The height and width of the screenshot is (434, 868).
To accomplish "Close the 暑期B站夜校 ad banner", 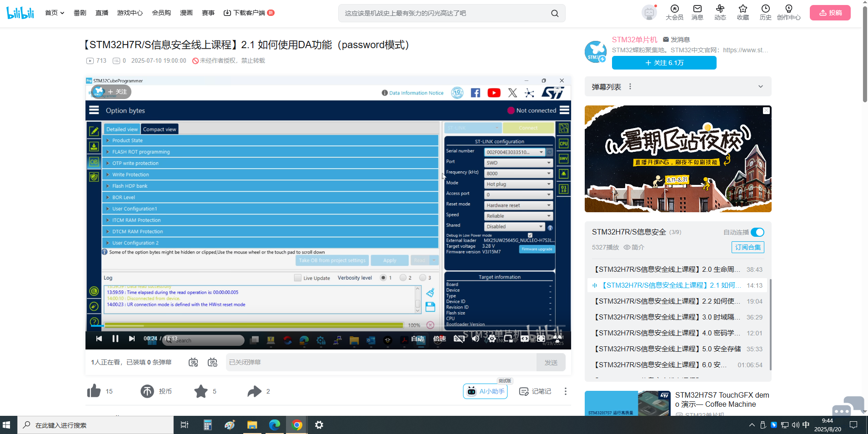I will [766, 110].
